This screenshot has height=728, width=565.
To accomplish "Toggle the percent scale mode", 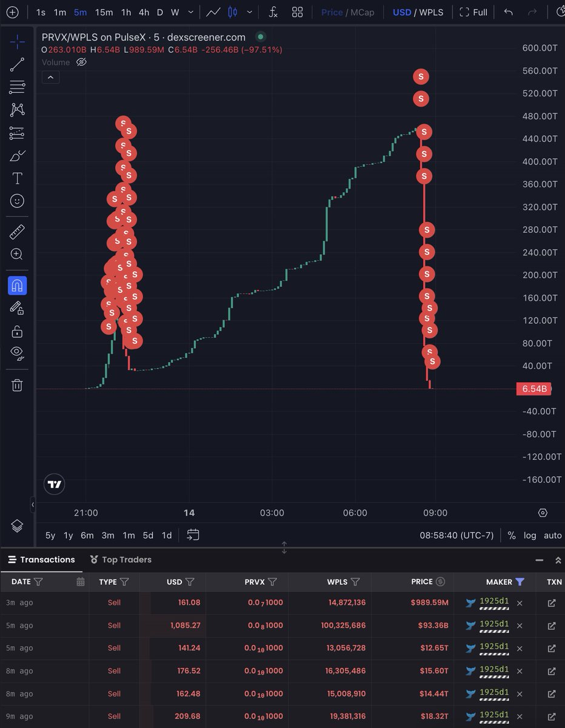I will [x=512, y=535].
